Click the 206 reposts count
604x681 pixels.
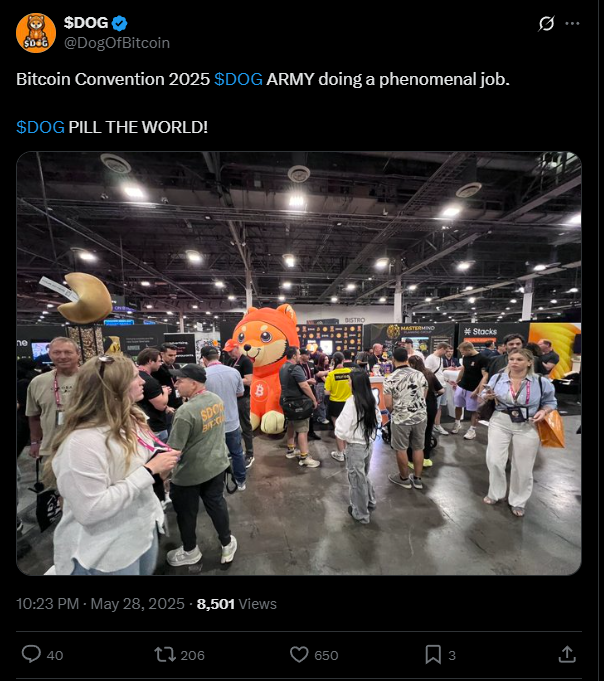coord(192,655)
